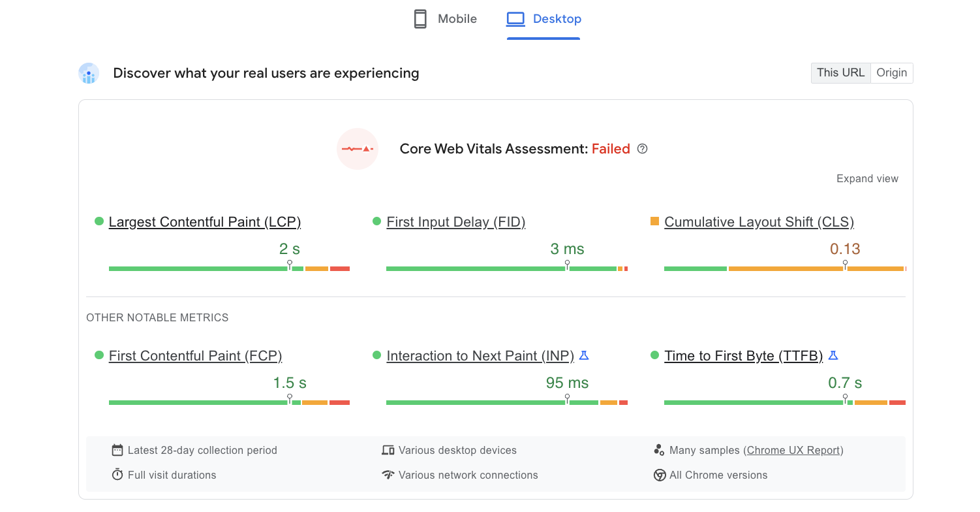Click the orange status square beside CLS
Viewport: 980px width, 512px height.
pyautogui.click(x=654, y=221)
